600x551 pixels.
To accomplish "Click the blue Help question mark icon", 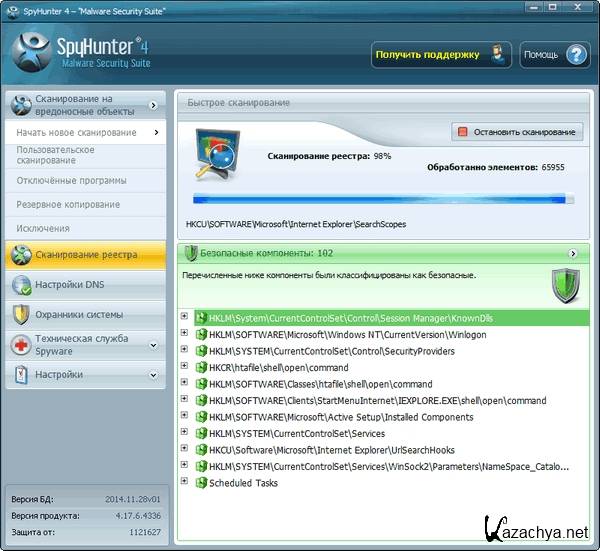I will (x=576, y=54).
